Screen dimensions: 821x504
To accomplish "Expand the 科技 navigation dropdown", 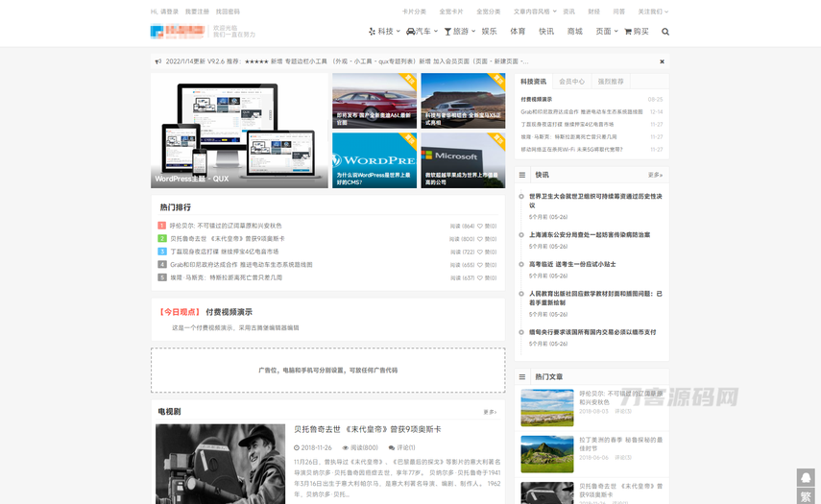I will [x=384, y=32].
